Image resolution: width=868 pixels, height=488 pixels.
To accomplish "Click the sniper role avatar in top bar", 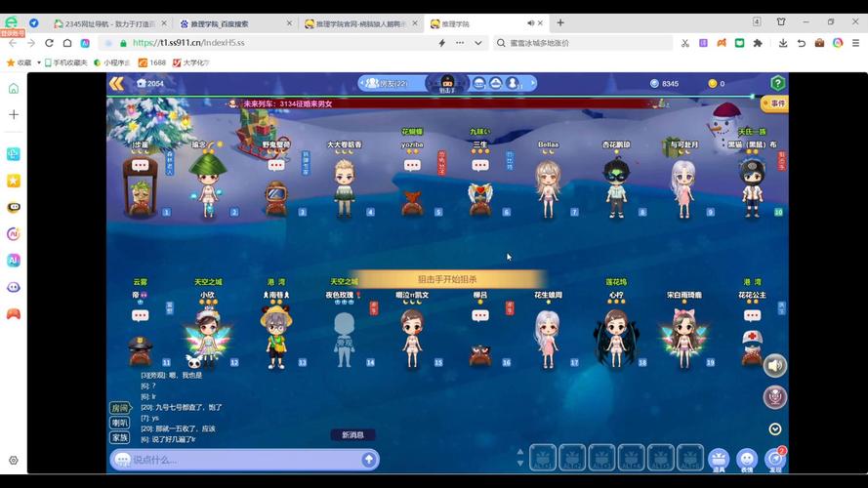I will [x=447, y=83].
